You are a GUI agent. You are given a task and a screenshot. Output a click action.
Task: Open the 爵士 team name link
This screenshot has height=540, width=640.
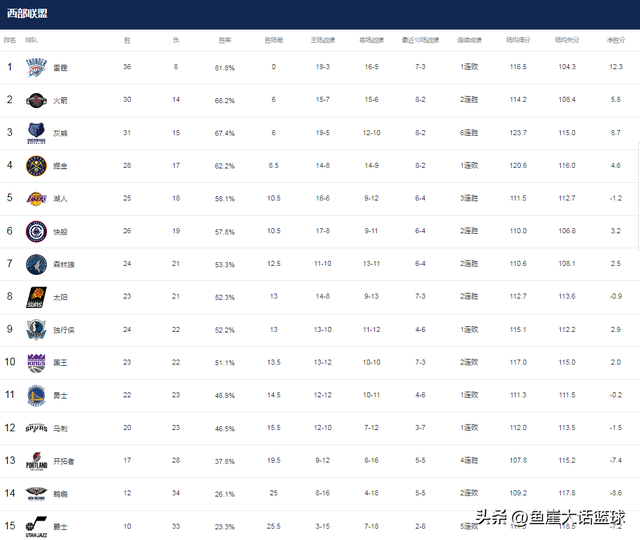(60, 527)
